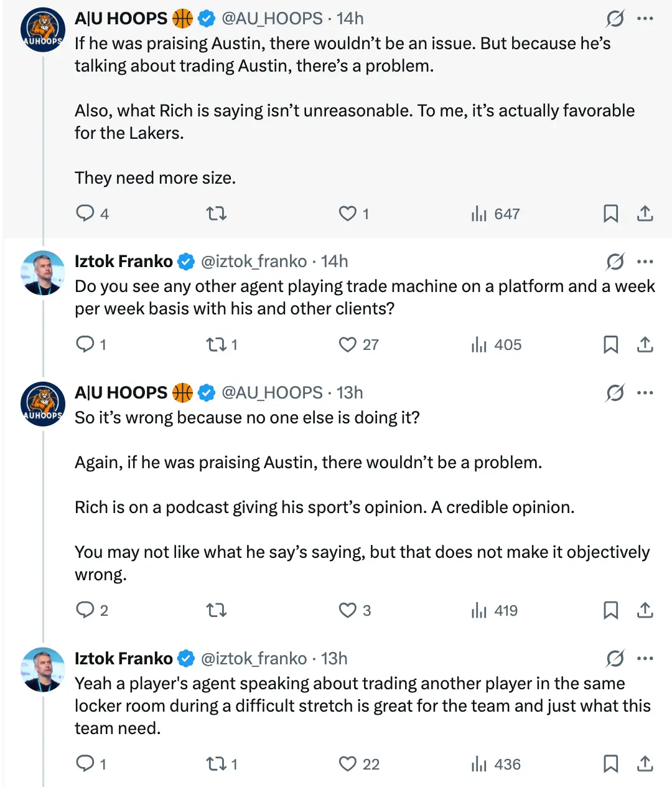Click Grok icon on first Iztok Franko tweet
The width and height of the screenshot is (672, 787).
[615, 262]
